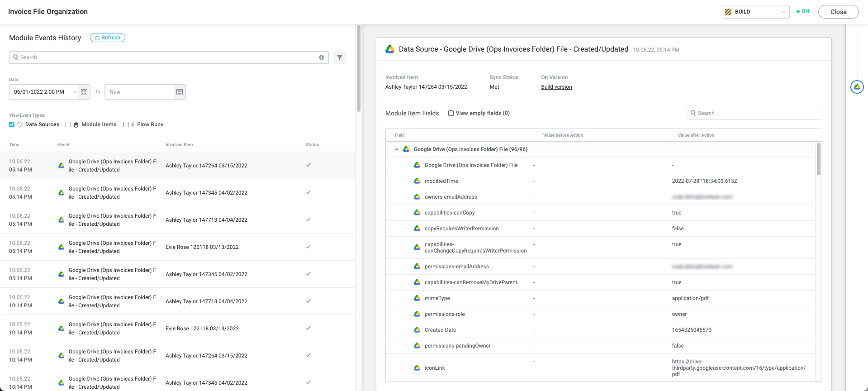
Task: Uncheck the Data Sources checkbox
Action: (x=12, y=124)
